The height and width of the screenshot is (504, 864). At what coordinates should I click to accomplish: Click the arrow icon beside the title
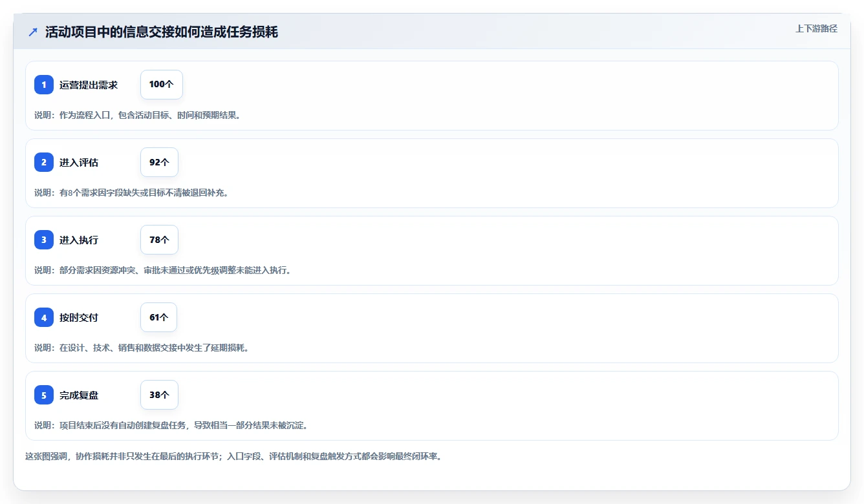click(33, 32)
